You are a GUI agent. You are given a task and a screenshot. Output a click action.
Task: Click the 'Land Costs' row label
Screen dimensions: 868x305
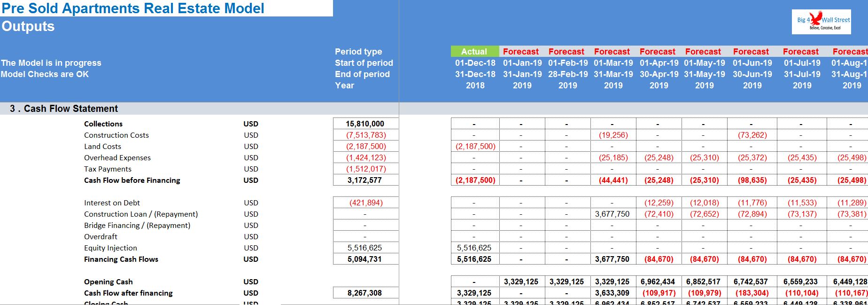coord(102,146)
